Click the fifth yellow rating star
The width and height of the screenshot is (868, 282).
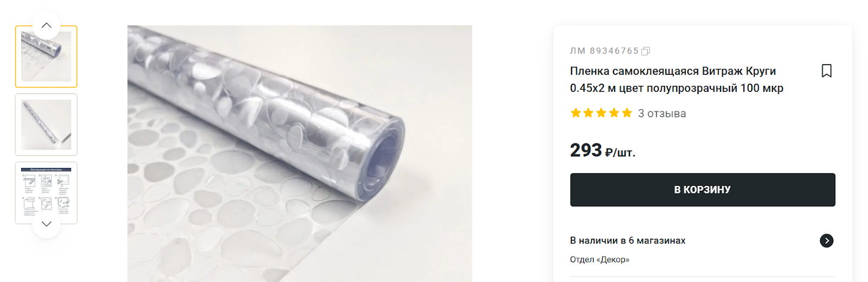click(x=627, y=113)
